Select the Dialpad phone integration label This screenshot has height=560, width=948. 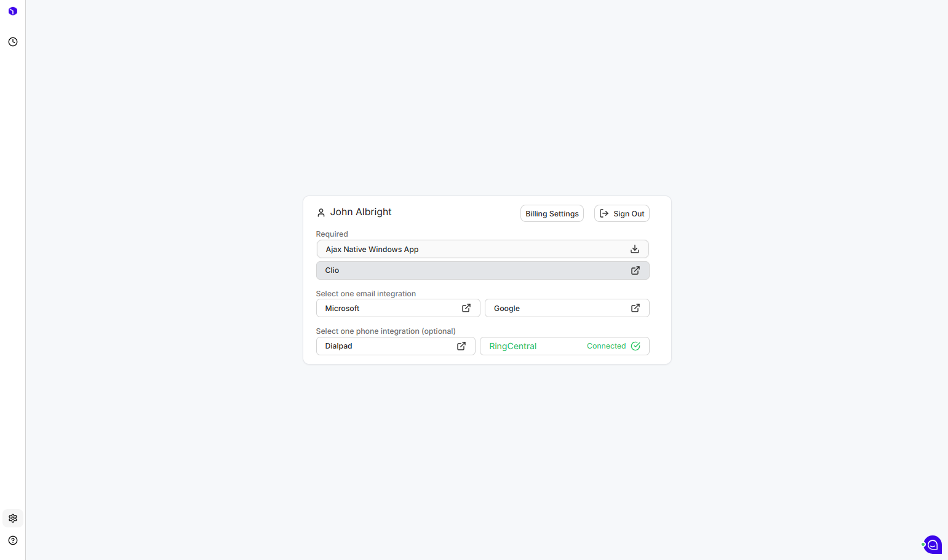338,346
